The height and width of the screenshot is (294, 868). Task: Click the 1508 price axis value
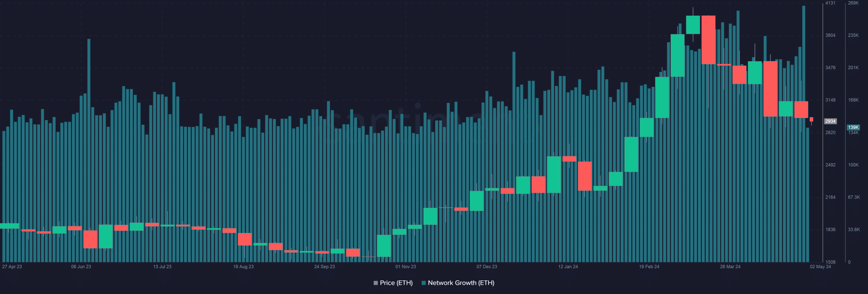pos(830,262)
